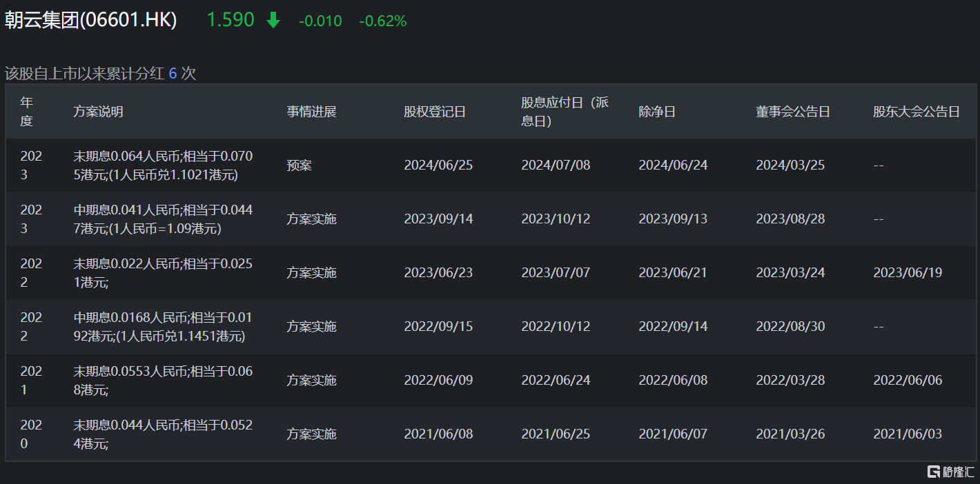This screenshot has width=980, height=484.
Task: Click record date 2023/06/23
Action: tap(438, 273)
